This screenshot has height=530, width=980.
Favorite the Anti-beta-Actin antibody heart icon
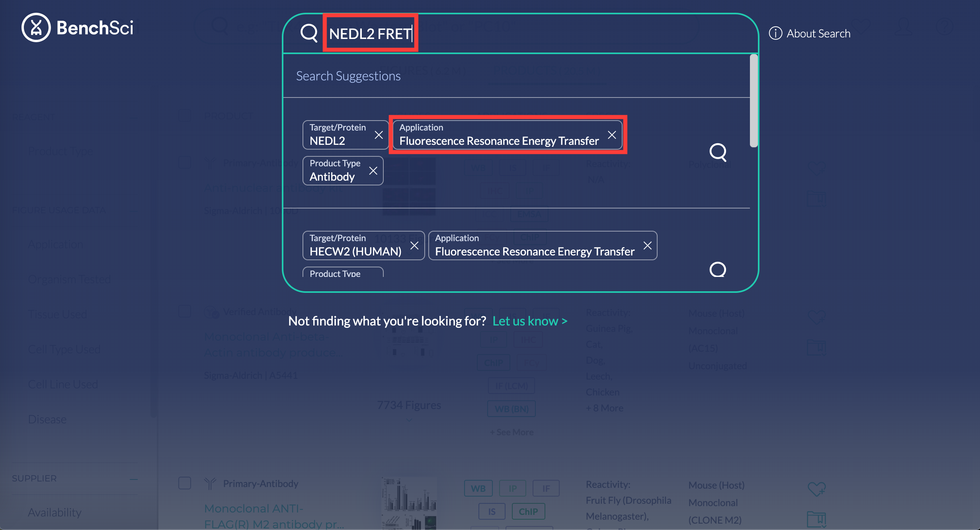click(x=816, y=317)
